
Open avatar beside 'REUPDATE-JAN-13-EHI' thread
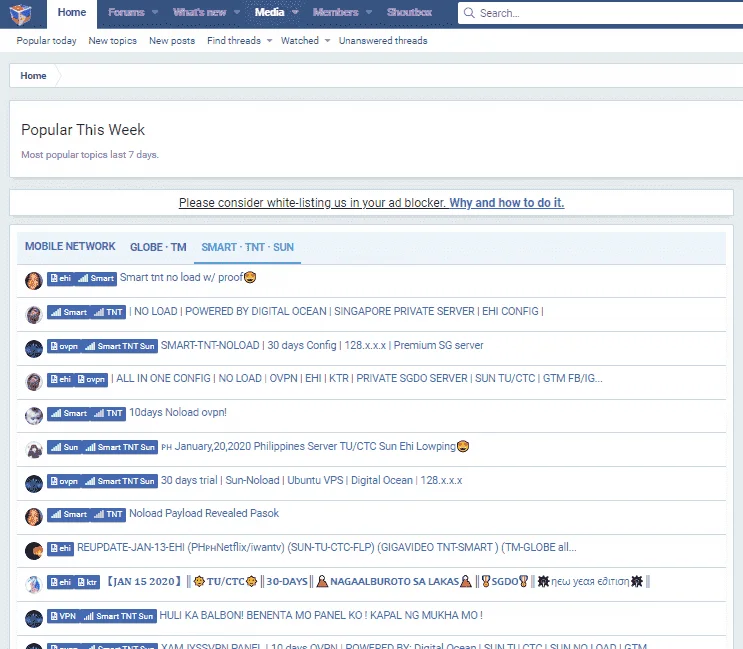[34, 551]
